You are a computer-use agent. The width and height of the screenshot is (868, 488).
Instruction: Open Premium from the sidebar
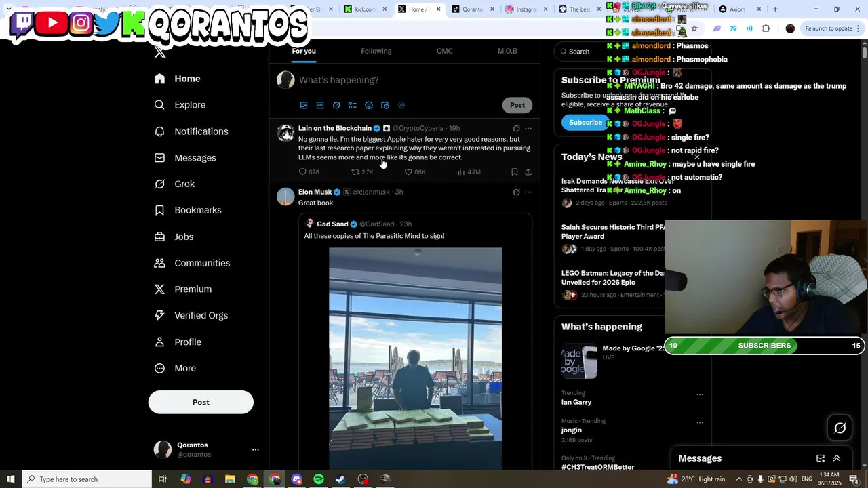pos(183,289)
